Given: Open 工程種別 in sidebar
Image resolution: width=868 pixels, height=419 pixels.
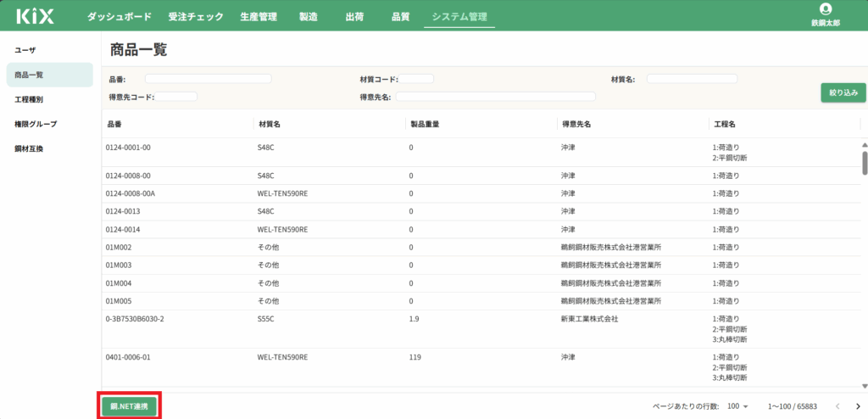Looking at the screenshot, I should click(x=50, y=100).
